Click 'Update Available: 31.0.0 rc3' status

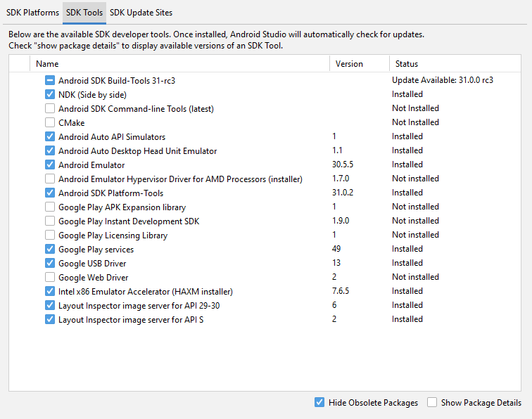coord(443,80)
